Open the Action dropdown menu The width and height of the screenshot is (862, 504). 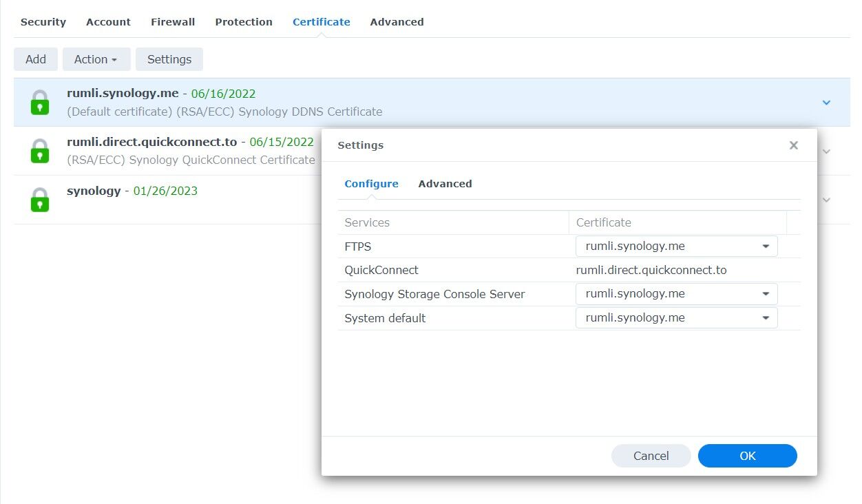96,59
